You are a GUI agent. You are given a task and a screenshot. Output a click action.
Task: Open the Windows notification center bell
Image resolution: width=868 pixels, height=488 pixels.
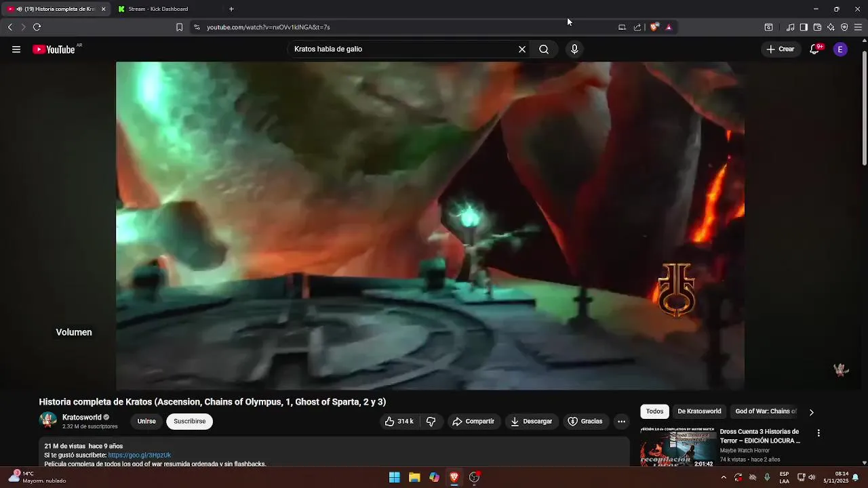tap(856, 477)
